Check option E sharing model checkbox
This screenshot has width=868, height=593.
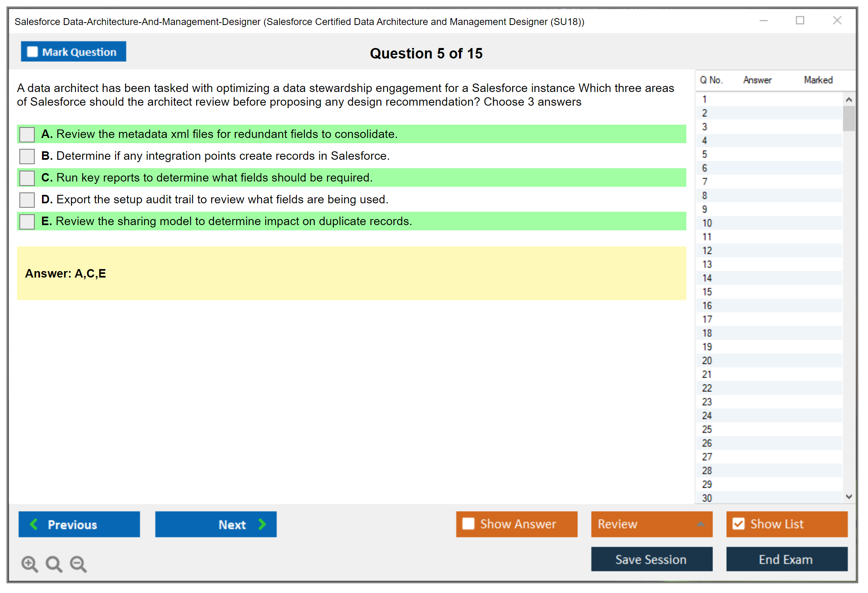[x=27, y=221]
